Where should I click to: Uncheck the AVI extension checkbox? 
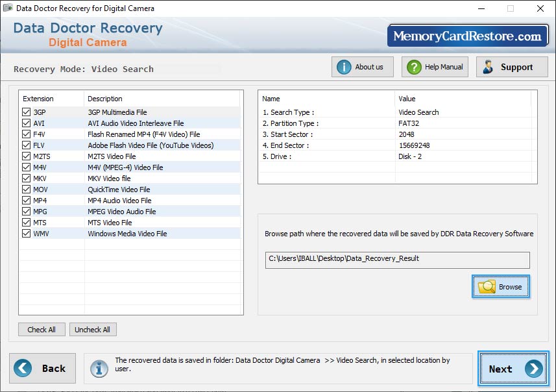26,123
